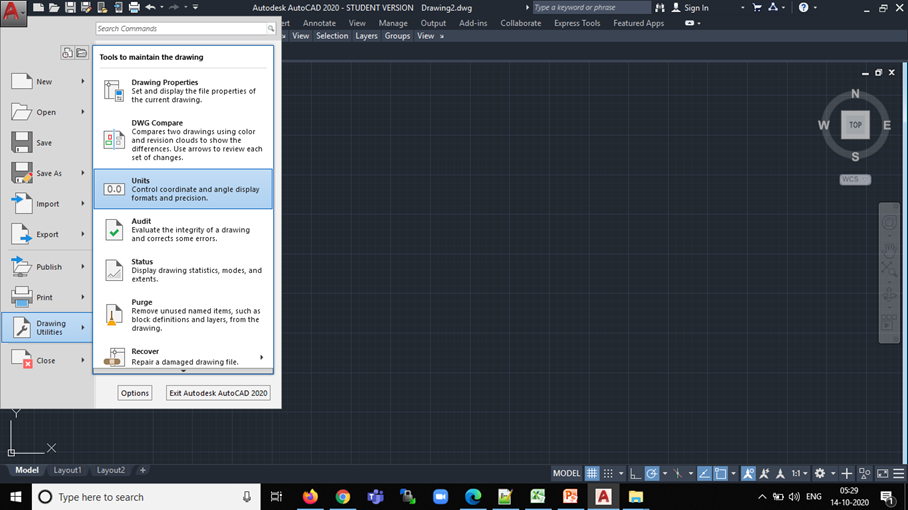Click Save to Web & Mobile icon

(x=118, y=8)
